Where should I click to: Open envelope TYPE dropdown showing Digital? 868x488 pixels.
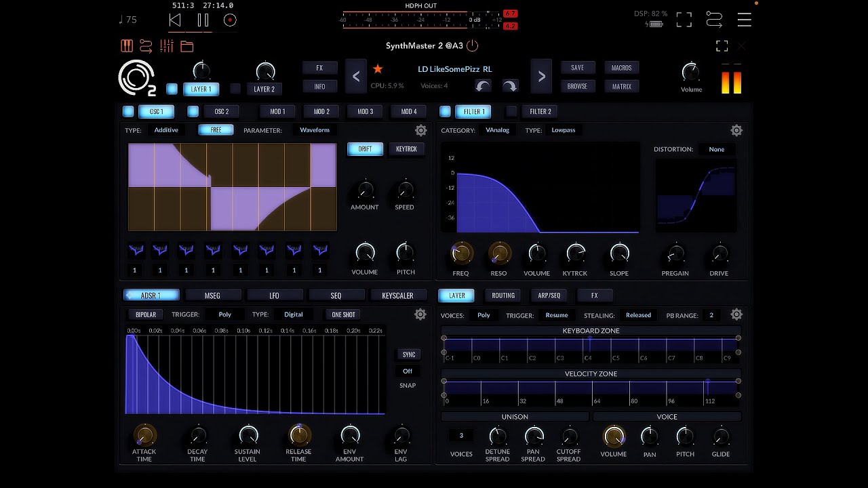click(x=294, y=314)
